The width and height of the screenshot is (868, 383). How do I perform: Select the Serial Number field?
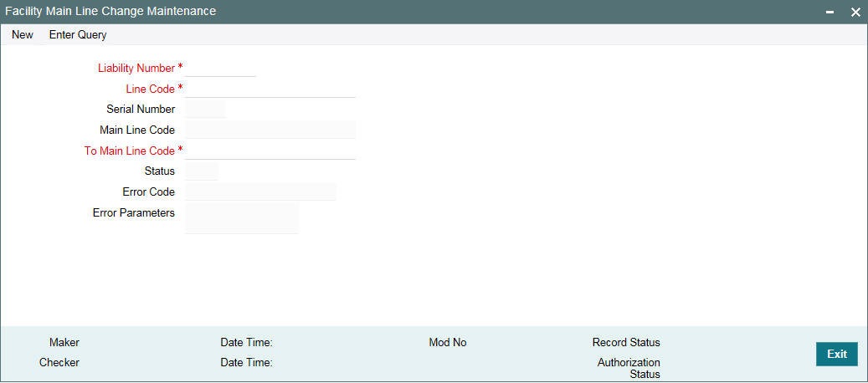pyautogui.click(x=205, y=110)
